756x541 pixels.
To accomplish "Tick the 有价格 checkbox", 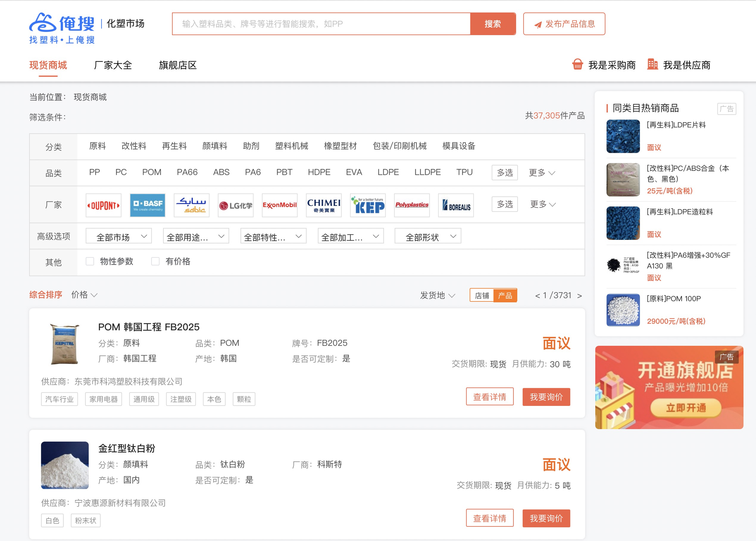I will coord(156,261).
